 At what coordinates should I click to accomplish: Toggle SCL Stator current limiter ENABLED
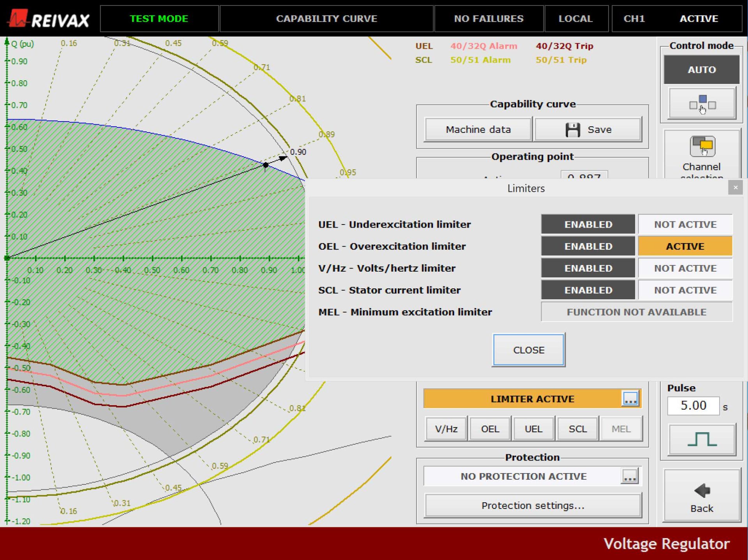(588, 290)
